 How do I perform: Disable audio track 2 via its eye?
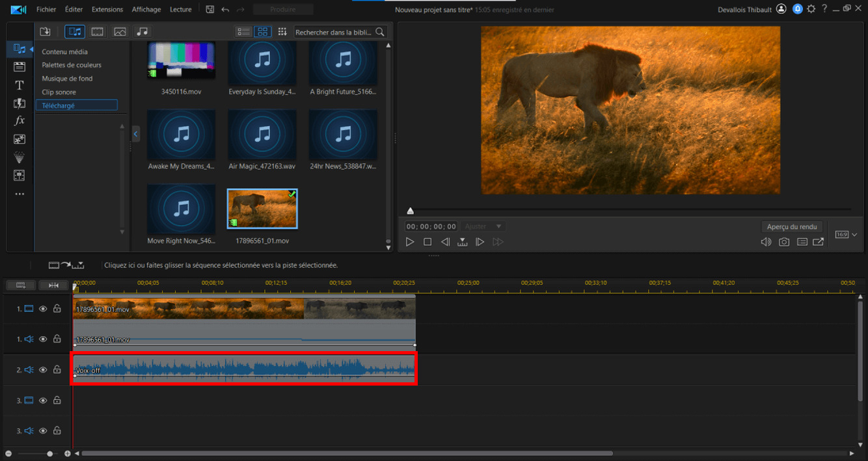pos(43,369)
